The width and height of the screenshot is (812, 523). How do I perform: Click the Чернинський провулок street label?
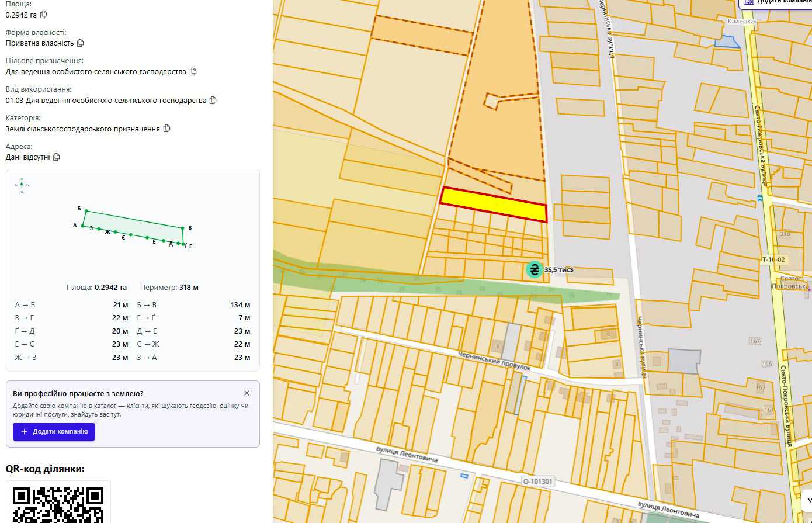tap(494, 361)
